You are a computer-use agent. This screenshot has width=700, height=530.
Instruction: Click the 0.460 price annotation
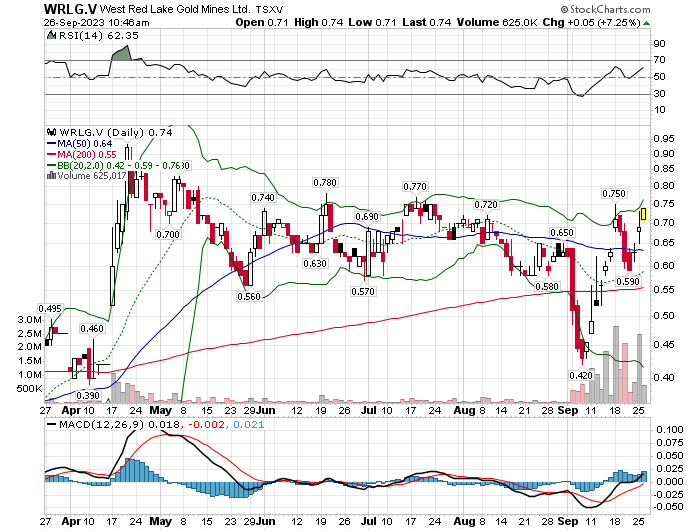click(92, 329)
